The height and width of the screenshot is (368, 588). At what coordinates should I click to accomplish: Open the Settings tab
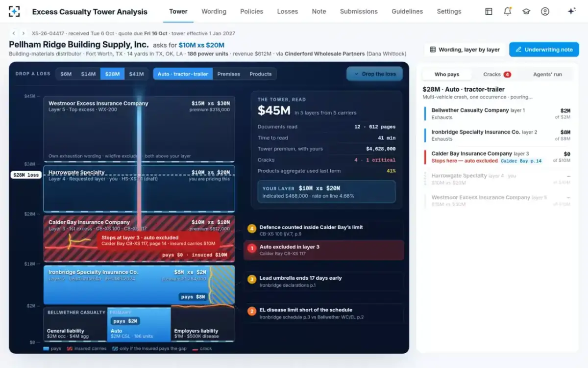(449, 11)
